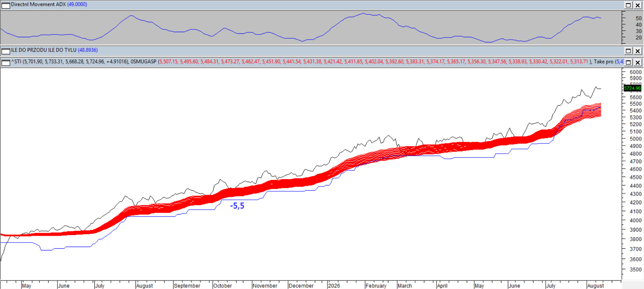Maximize the Directnl Movement ADX pane
This screenshot has height=289, width=644.
pyautogui.click(x=628, y=5)
